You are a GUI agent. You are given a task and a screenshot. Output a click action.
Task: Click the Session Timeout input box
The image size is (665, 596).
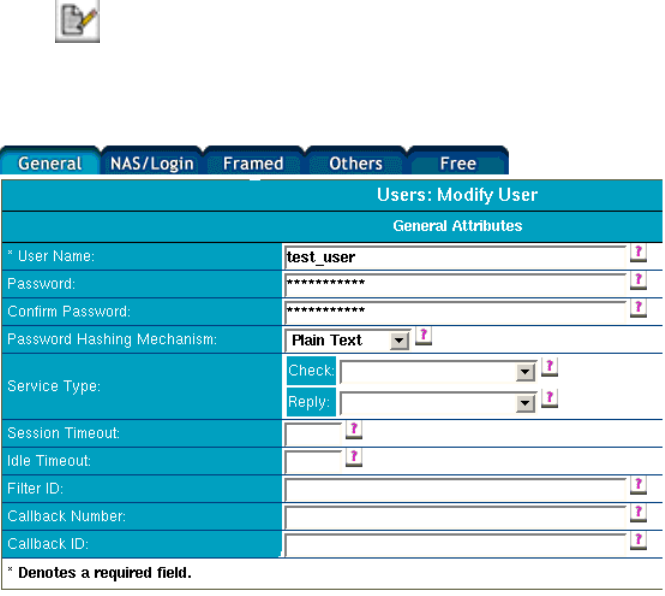(x=313, y=434)
